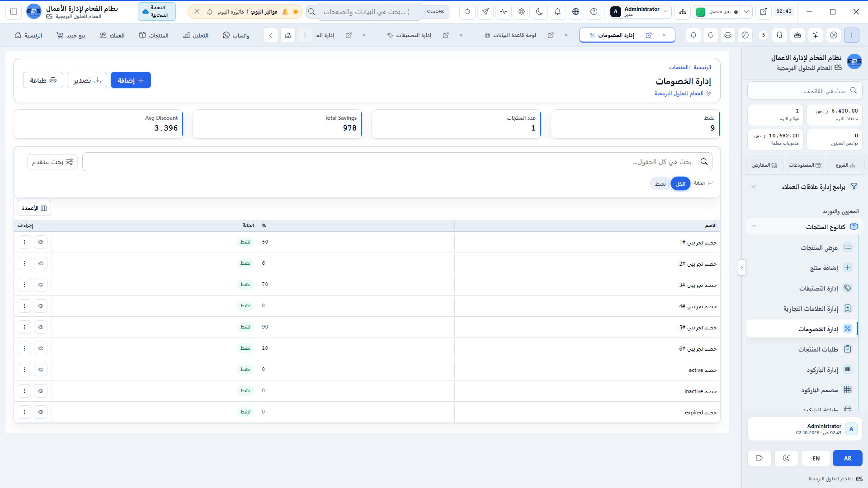Expand برامج إدارة علاقات العملاء section
The image size is (868, 488).
point(806,187)
